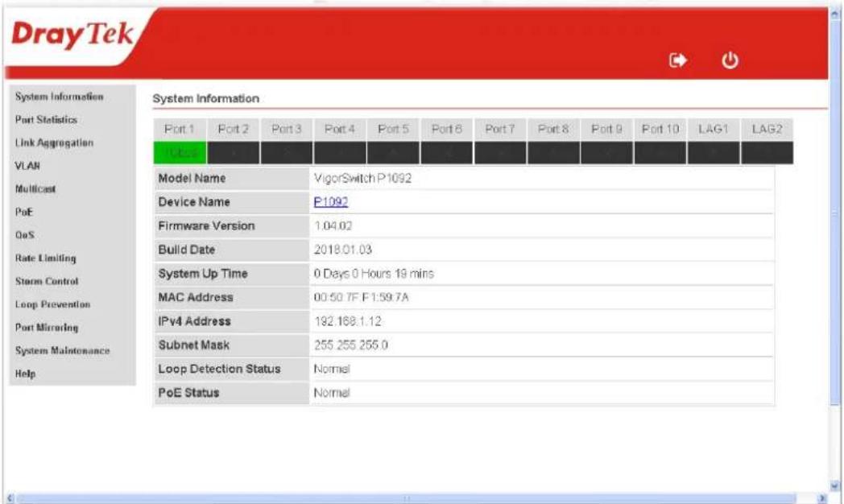The width and height of the screenshot is (844, 504).
Task: Click the scroll down arrow at right edge
Action: [835, 485]
